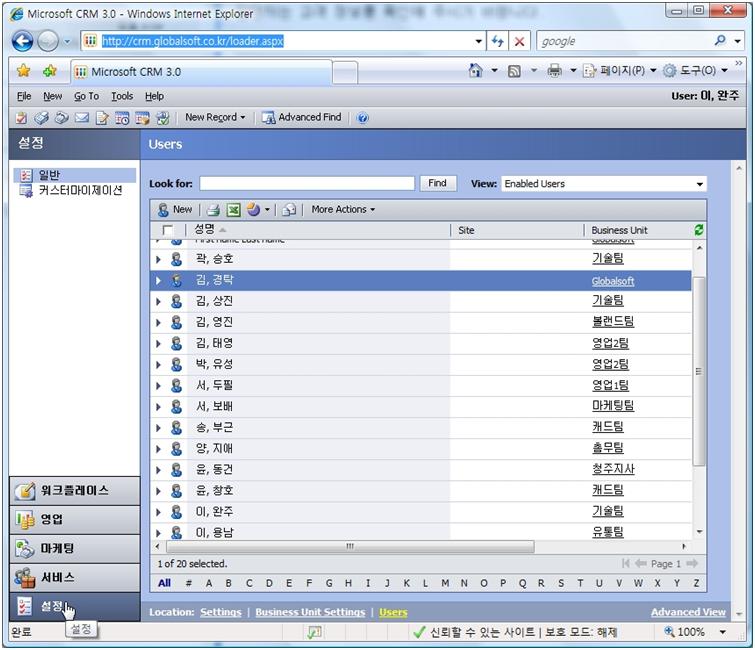Click the search magnifier icon

pyautogui.click(x=720, y=40)
